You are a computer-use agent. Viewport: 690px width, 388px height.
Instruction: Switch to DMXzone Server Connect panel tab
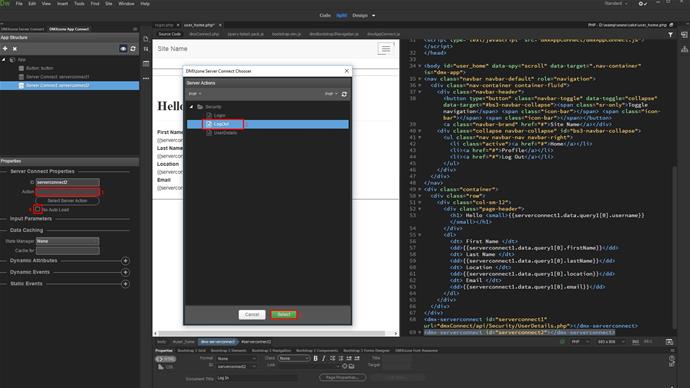click(x=23, y=29)
